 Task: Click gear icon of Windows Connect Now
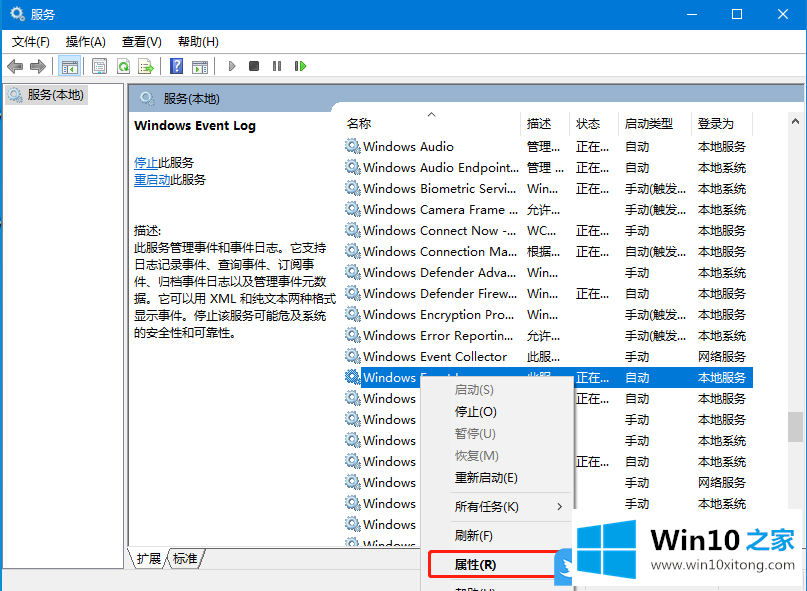pyautogui.click(x=353, y=230)
